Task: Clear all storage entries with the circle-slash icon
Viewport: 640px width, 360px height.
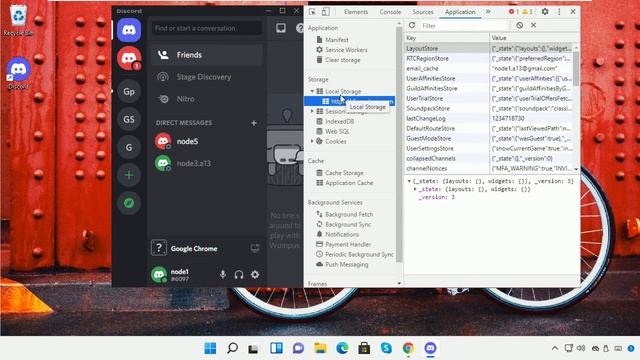Action: [520, 25]
